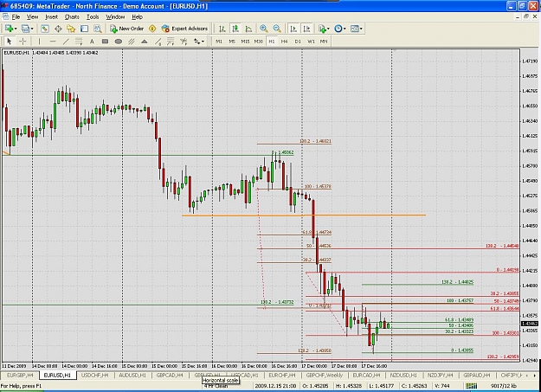Click the MetaTrader app icon in title bar
The height and width of the screenshot is (392, 541).
point(5,6)
